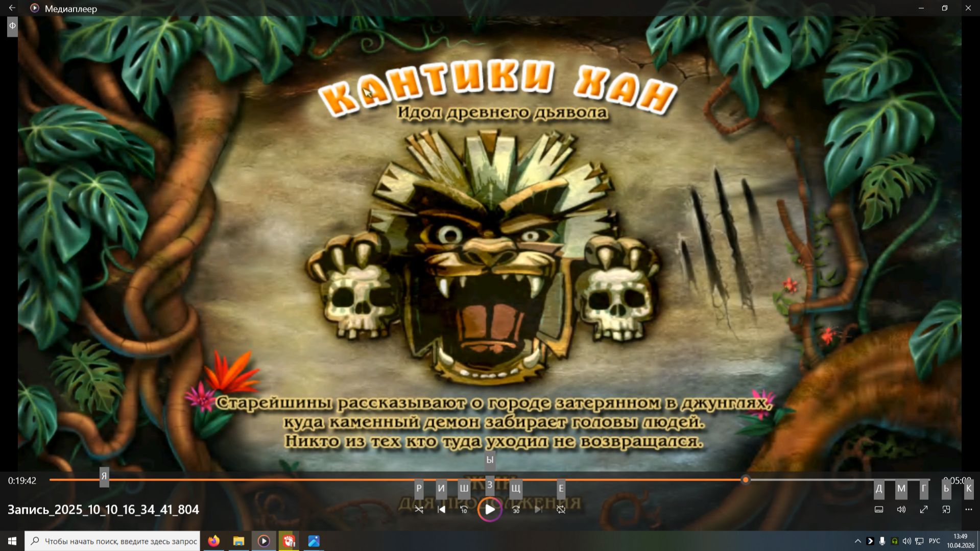Switch input language via РУС indicator
This screenshot has height=551, width=980.
click(935, 541)
